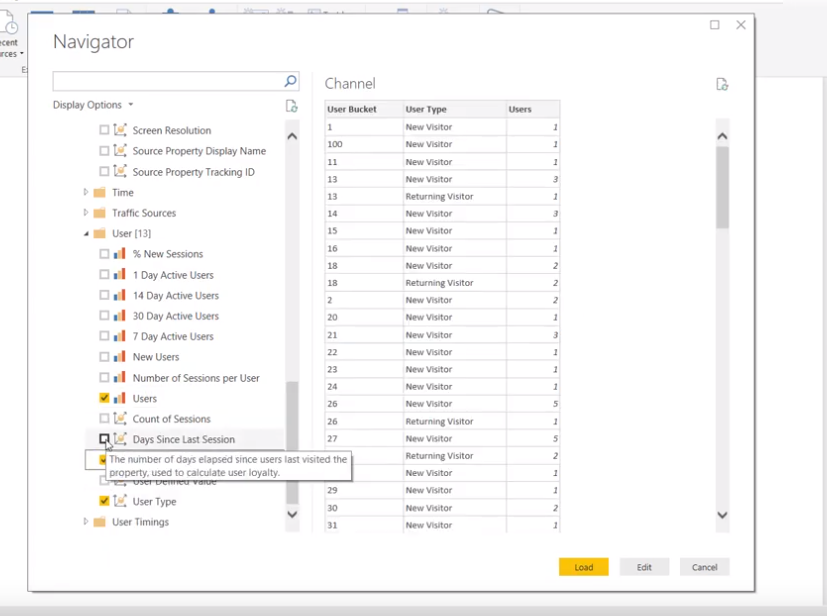Select the 30 Day Active Users item
Image resolution: width=827 pixels, height=616 pixels.
[x=176, y=316]
